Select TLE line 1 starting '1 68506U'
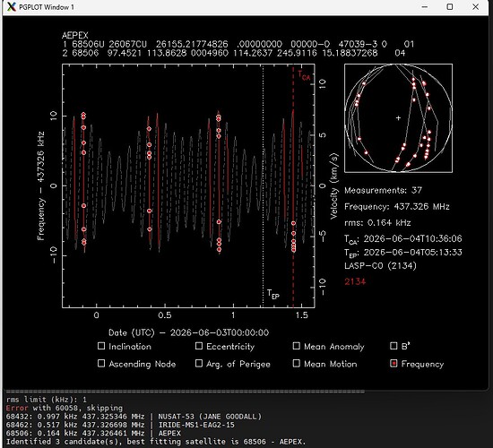 coord(238,44)
